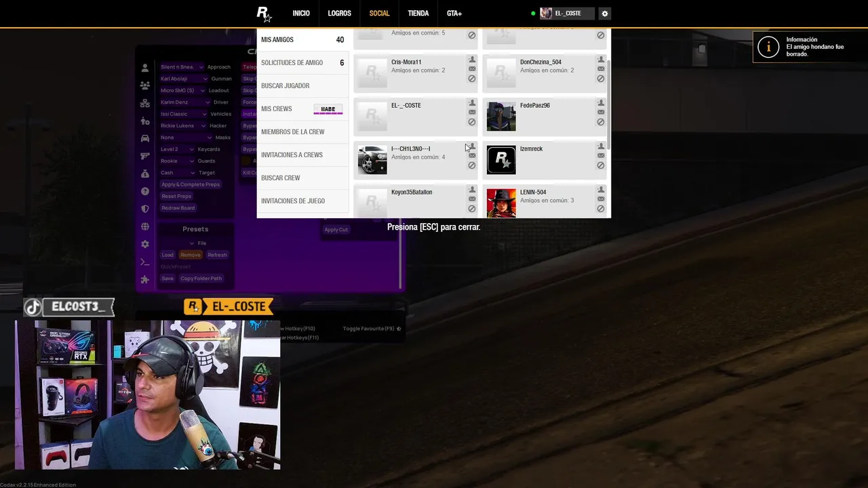
Task: Open the GTA+ tab
Action: pyautogui.click(x=454, y=14)
